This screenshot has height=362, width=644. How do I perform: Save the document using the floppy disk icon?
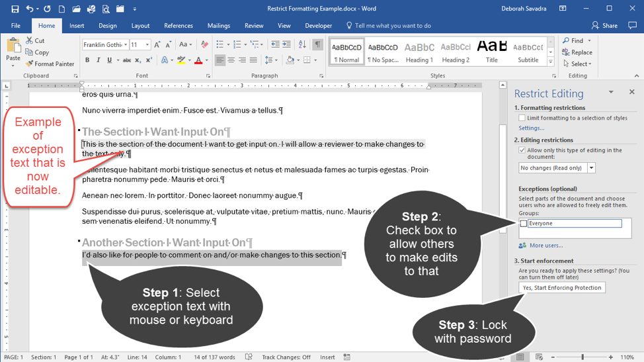pos(15,9)
